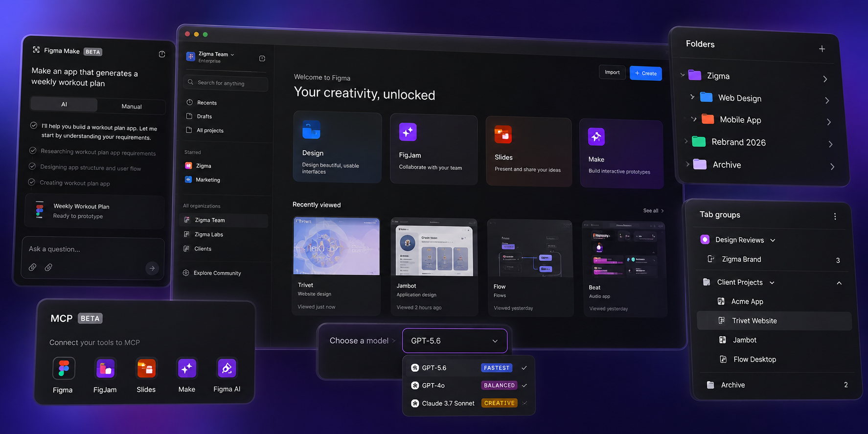Open the Trivet website design thumbnail
The height and width of the screenshot is (434, 868).
(336, 246)
